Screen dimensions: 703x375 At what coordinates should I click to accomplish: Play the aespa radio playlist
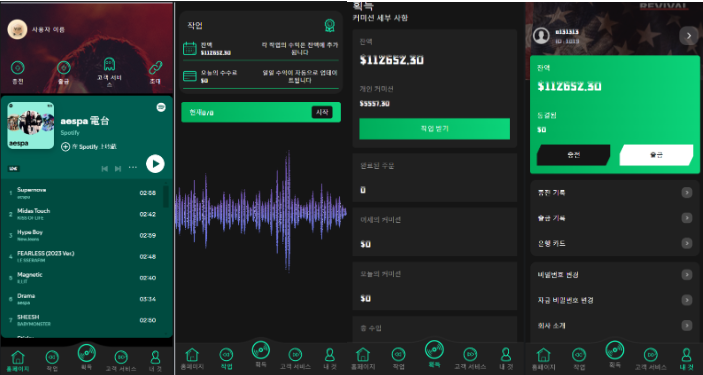click(155, 164)
